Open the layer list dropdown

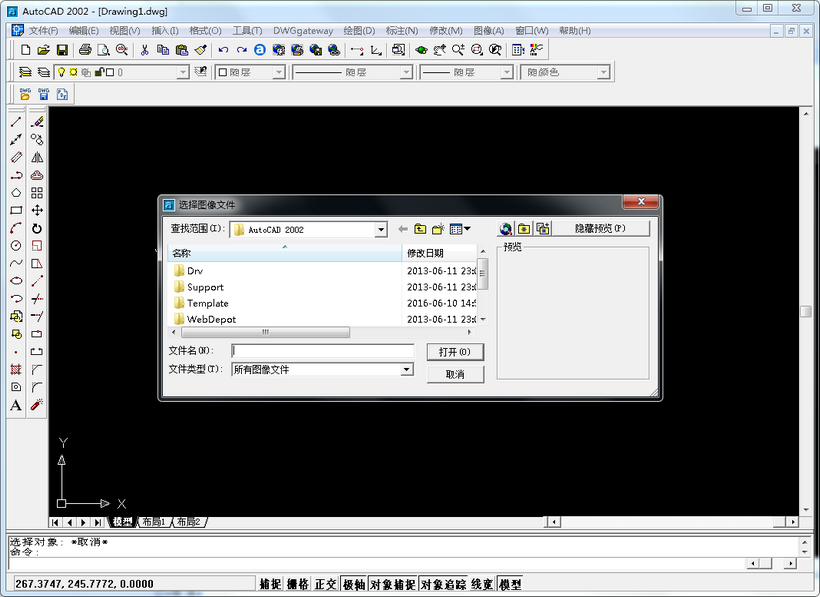(x=183, y=72)
